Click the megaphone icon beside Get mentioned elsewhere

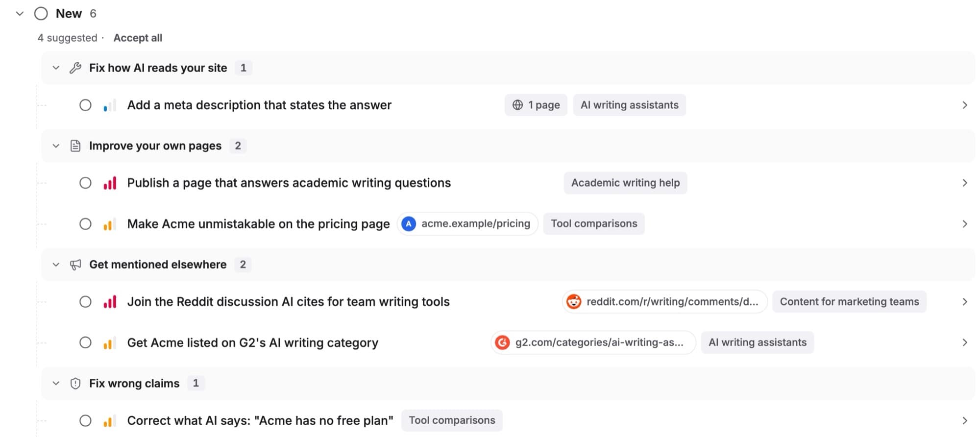click(75, 265)
